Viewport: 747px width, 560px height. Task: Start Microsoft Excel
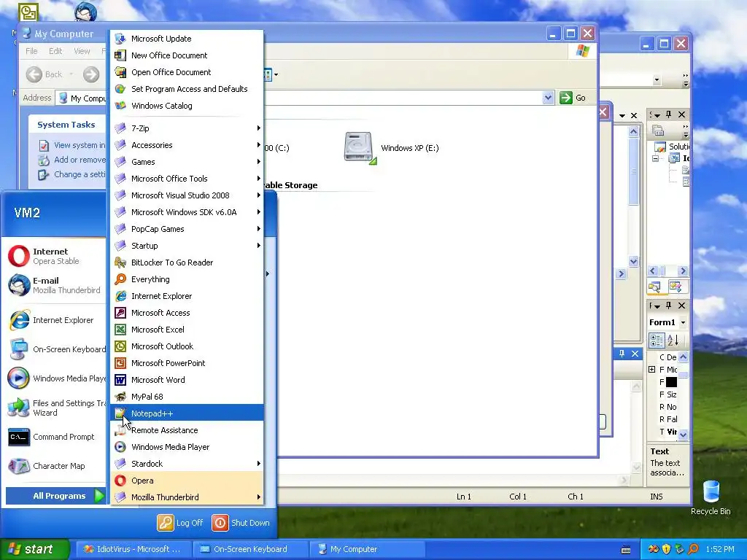click(x=187, y=329)
